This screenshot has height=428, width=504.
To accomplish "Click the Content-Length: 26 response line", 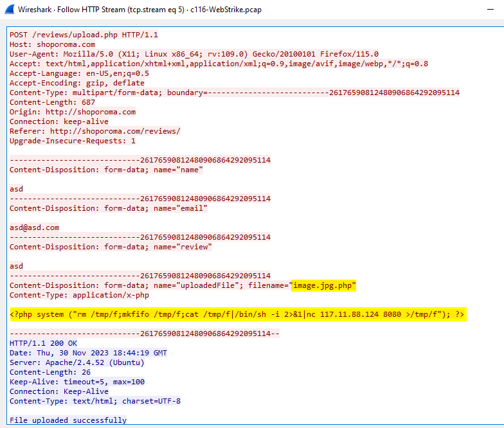I will [50, 372].
